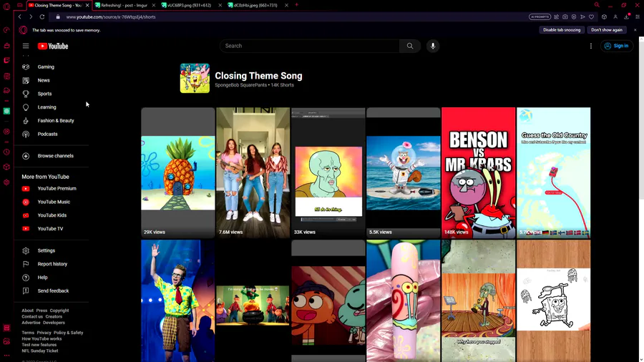Click the Sign in button
Viewport: 644px width, 362px height.
(617, 46)
